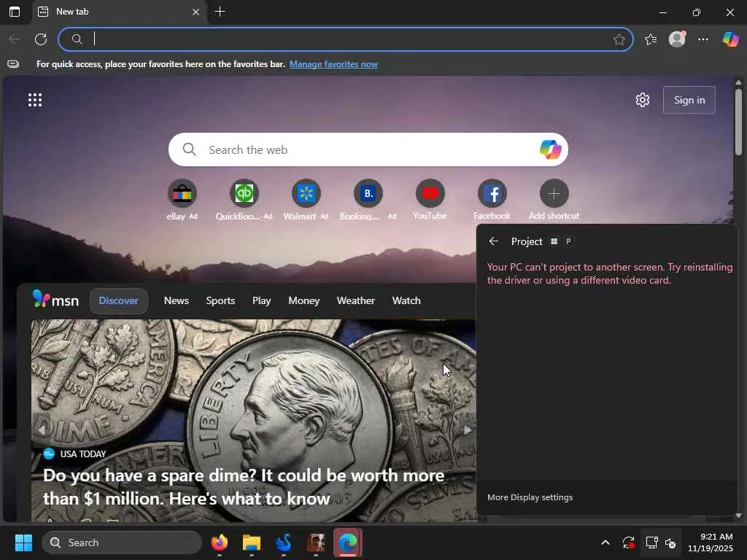
Task: Open the blue swan app on taskbar
Action: [x=284, y=542]
